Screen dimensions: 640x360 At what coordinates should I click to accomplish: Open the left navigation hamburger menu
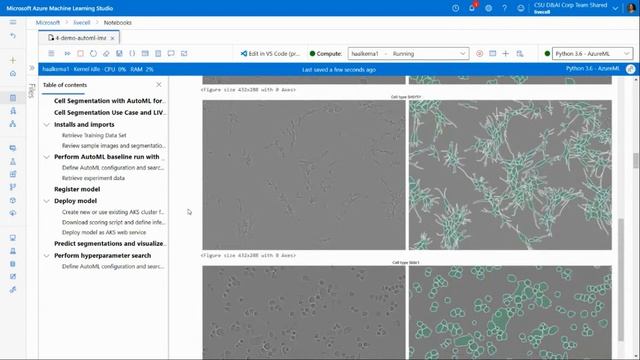13,22
